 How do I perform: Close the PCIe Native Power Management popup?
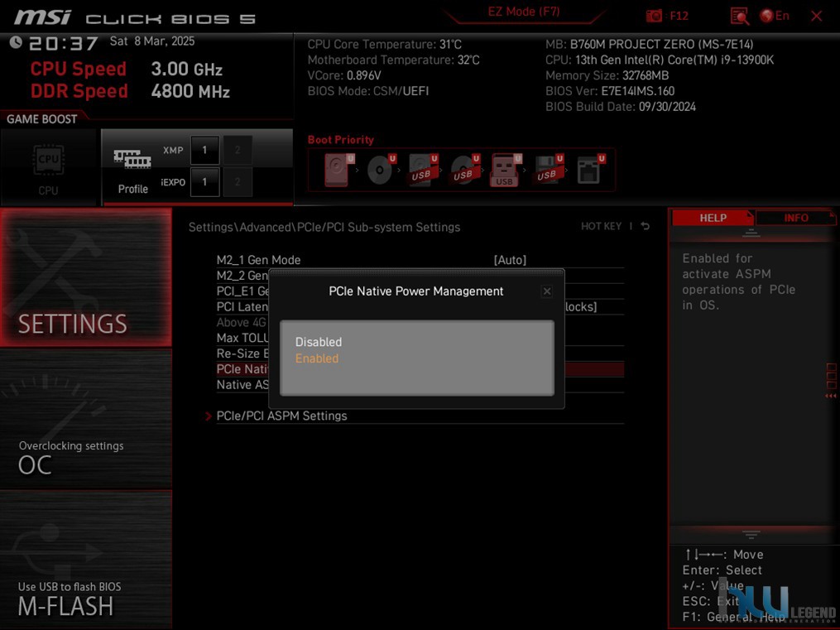click(547, 291)
